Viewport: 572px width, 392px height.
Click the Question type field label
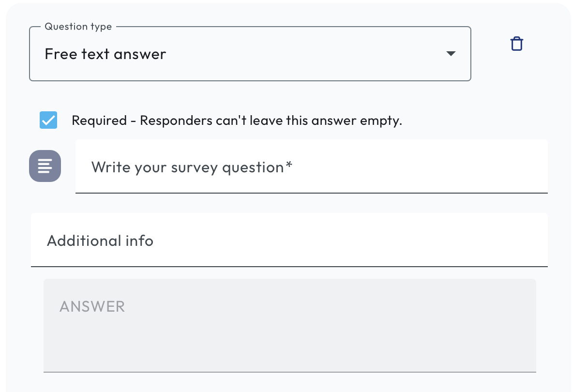[x=78, y=27]
